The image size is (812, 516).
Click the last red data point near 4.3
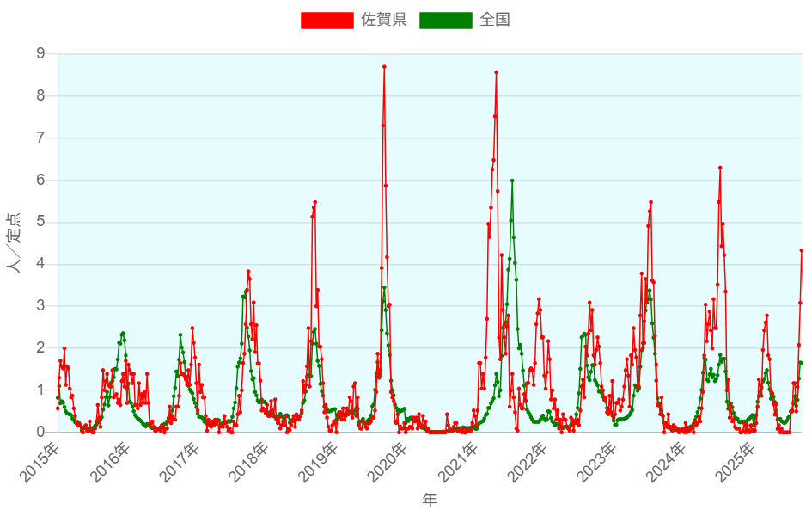coord(801,250)
